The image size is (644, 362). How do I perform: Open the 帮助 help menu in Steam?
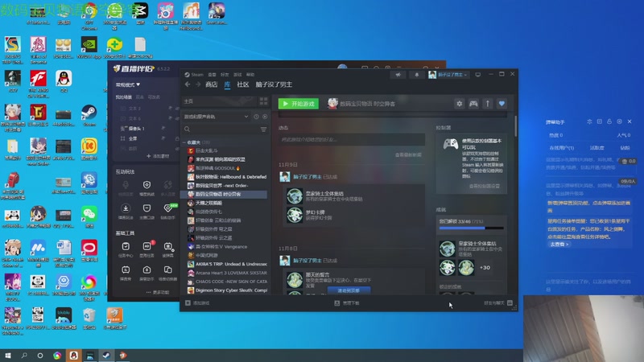point(250,75)
